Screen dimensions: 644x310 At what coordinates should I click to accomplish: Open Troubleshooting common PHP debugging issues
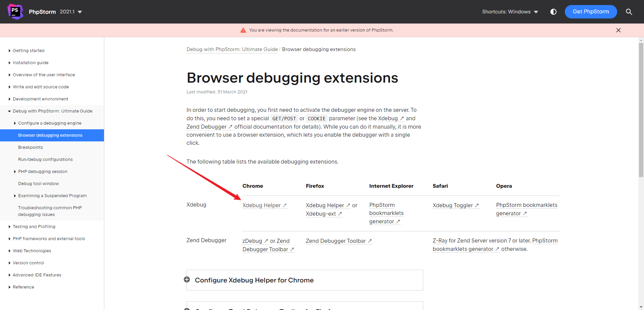click(50, 211)
